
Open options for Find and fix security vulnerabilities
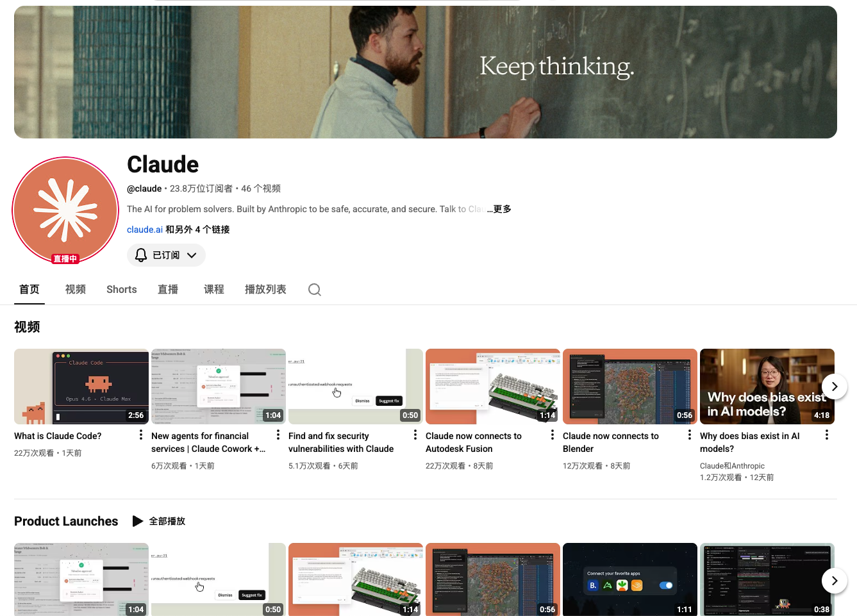tap(415, 435)
